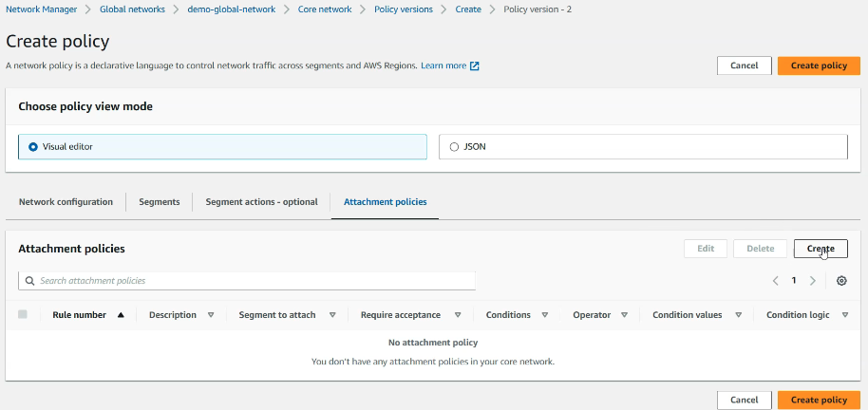Sort ascending by Rule number arrow
Screen dimensions: 868x410
pos(121,315)
